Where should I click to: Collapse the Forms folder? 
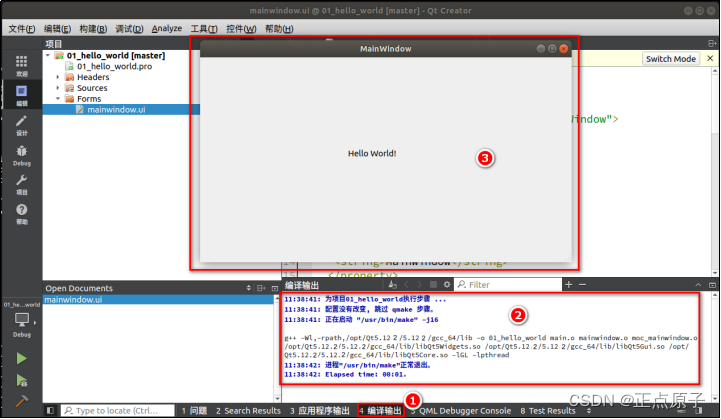[58, 98]
